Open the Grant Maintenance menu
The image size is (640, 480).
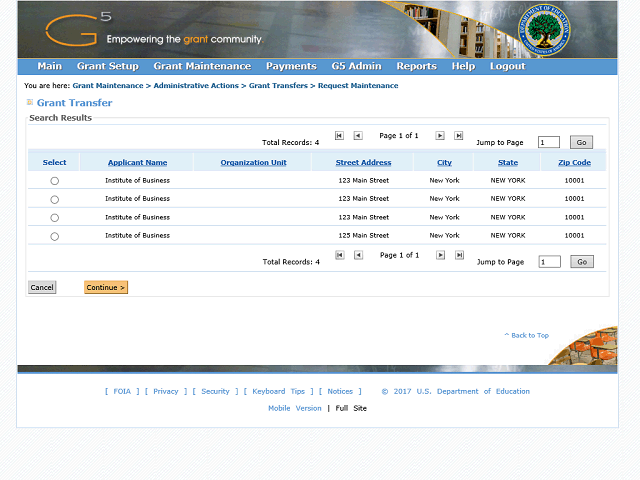(202, 66)
